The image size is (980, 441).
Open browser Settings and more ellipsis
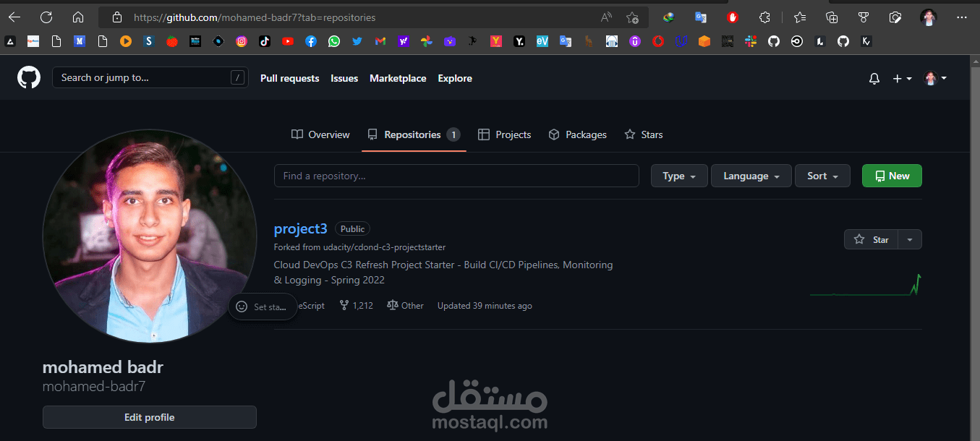(961, 17)
